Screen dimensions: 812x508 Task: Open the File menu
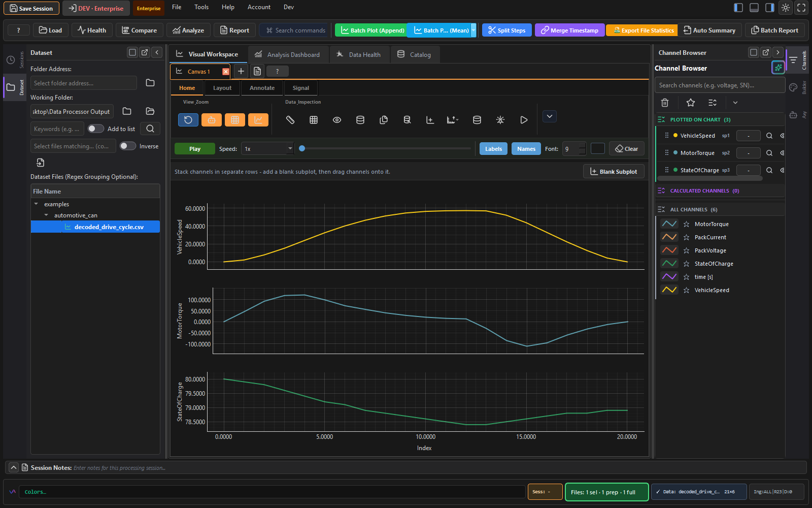[x=177, y=7]
